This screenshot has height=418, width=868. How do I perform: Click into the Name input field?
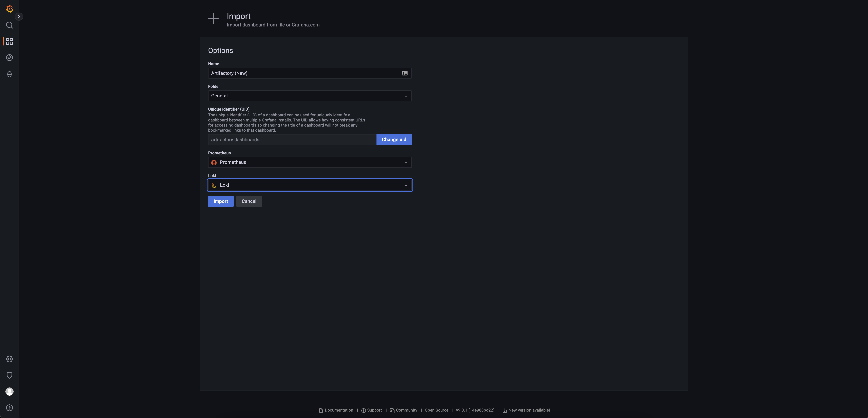tap(303, 73)
